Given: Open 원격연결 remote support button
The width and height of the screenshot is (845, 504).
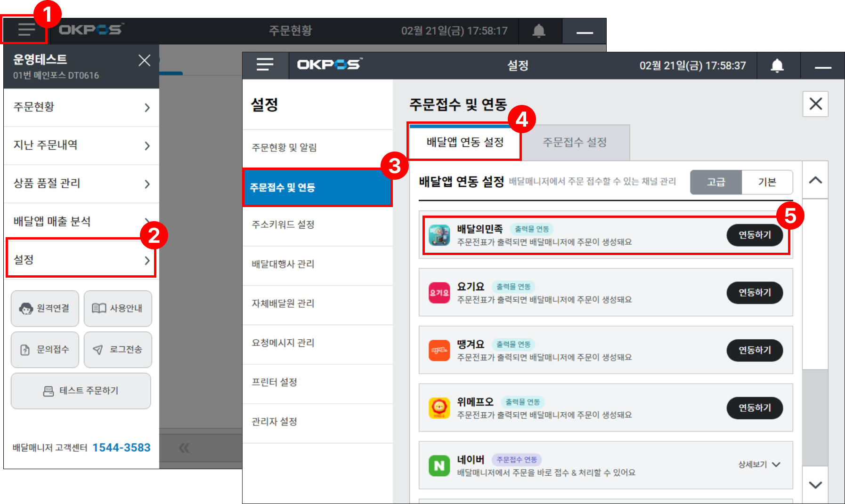Looking at the screenshot, I should click(45, 308).
